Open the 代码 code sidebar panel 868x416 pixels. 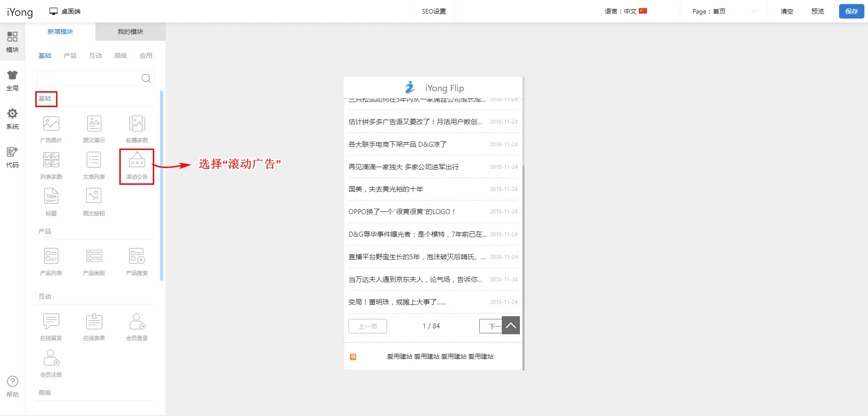12,157
